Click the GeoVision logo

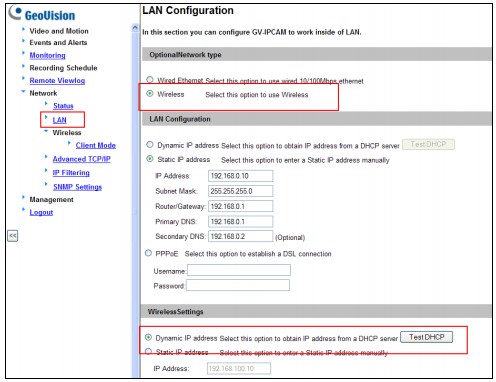[x=42, y=14]
